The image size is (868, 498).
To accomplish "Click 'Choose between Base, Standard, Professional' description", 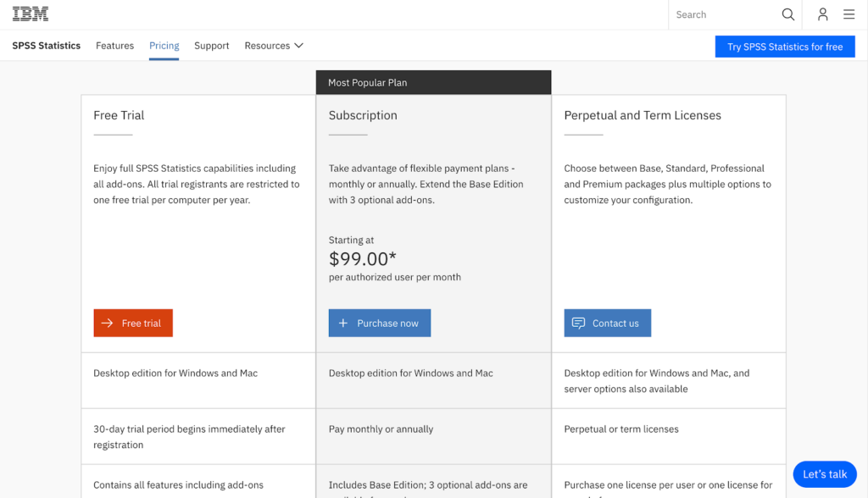I will click(x=668, y=184).
